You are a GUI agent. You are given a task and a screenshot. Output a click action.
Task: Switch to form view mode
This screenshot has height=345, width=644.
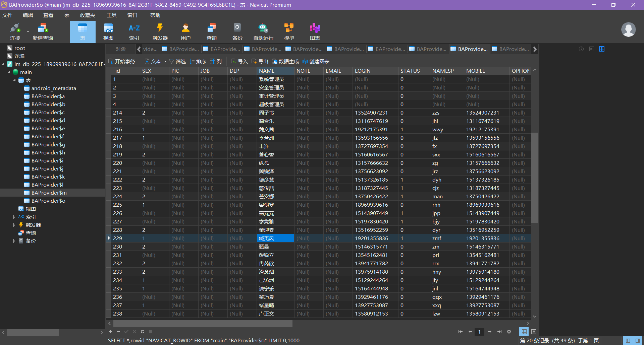[534, 332]
